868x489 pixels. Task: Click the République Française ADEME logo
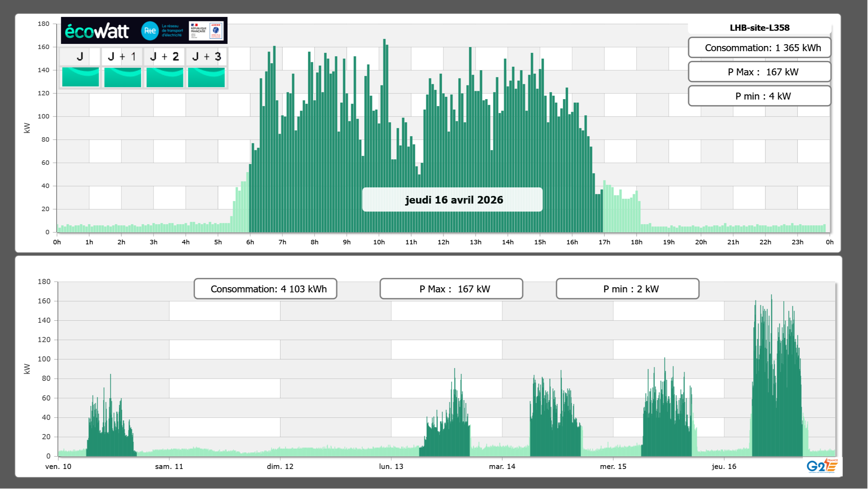tap(207, 31)
